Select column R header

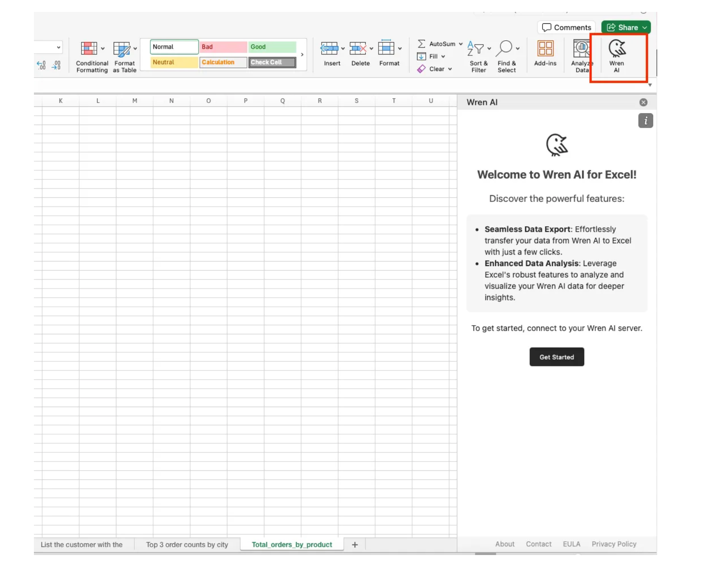coord(320,101)
